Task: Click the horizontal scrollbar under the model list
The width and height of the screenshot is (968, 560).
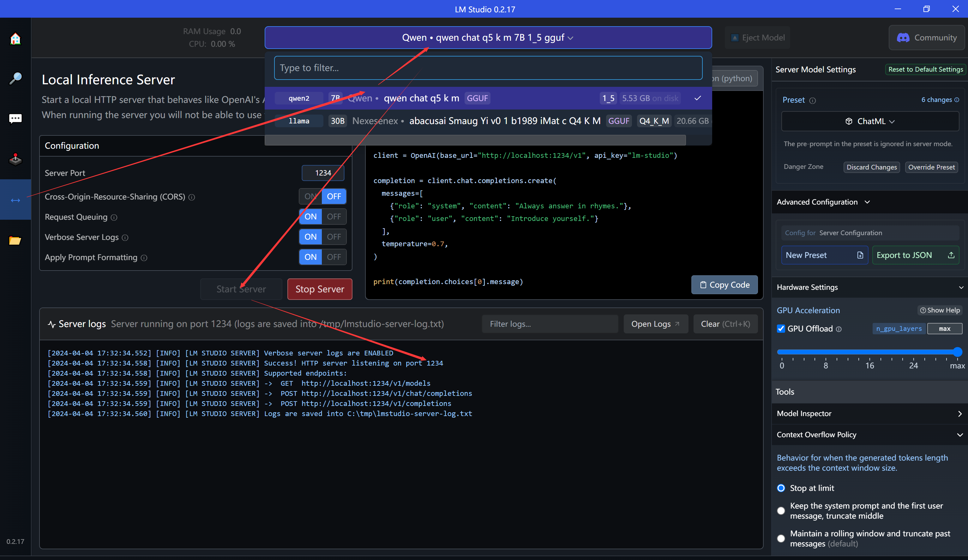Action: coord(475,140)
